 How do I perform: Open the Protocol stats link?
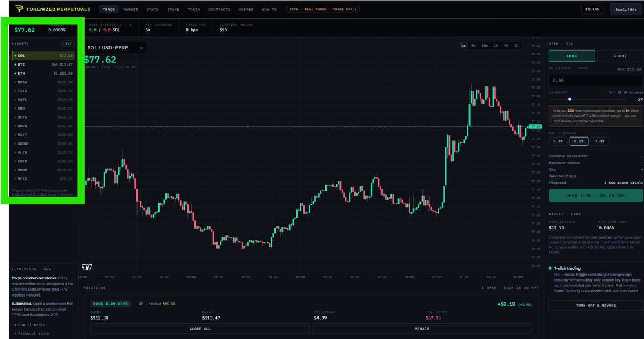pos(34,333)
